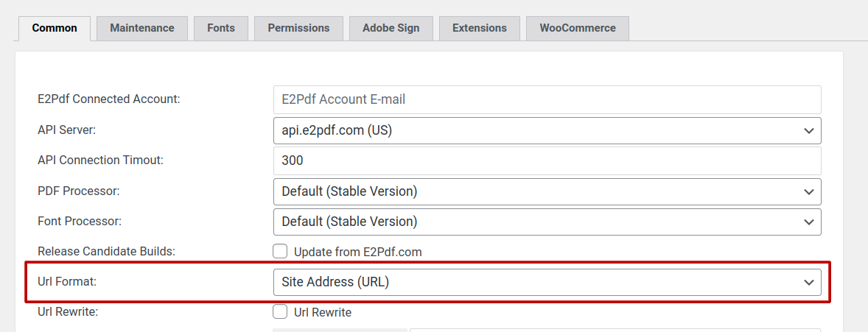The width and height of the screenshot is (868, 332).
Task: Click the PDF Processor chevron arrow
Action: pyautogui.click(x=809, y=191)
